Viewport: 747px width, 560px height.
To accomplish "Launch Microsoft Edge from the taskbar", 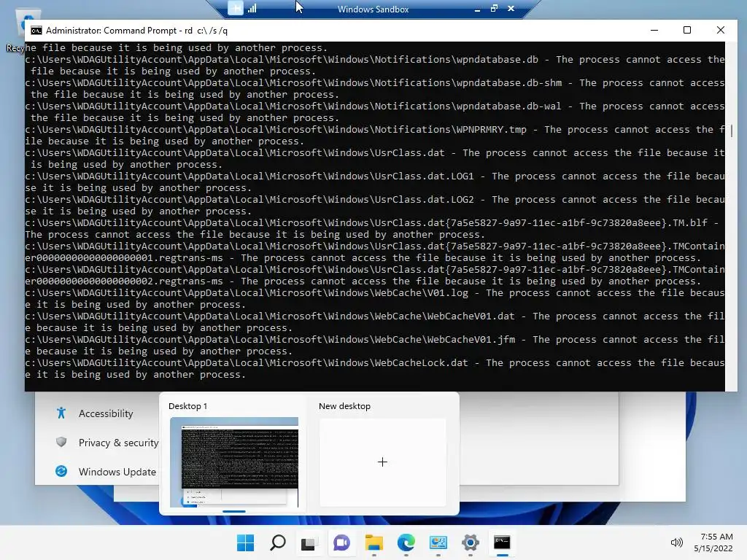I will tap(406, 542).
